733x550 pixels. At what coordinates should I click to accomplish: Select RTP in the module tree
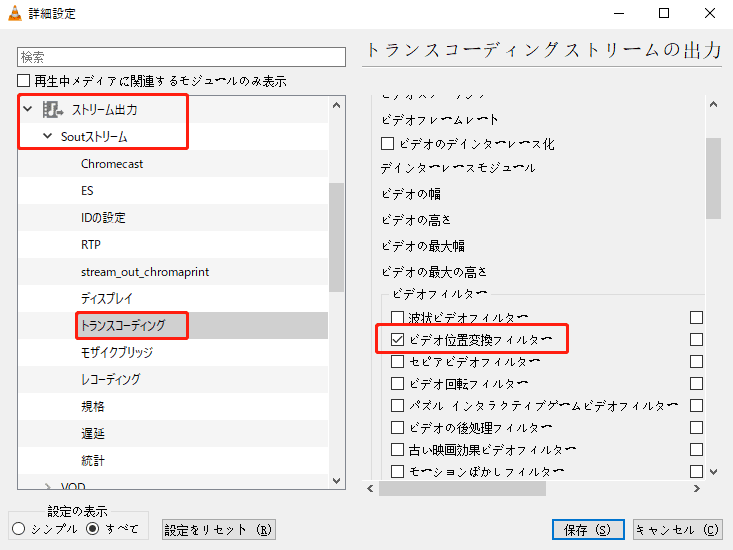coord(91,244)
